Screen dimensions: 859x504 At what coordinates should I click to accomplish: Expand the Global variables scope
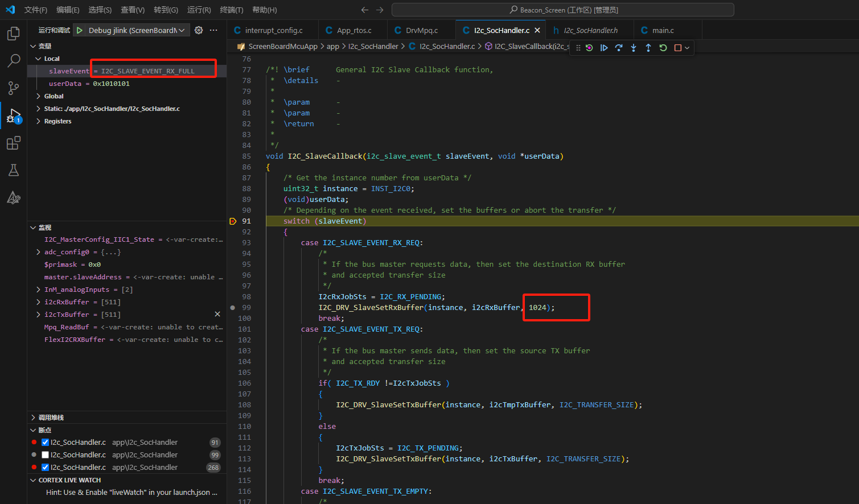click(38, 96)
